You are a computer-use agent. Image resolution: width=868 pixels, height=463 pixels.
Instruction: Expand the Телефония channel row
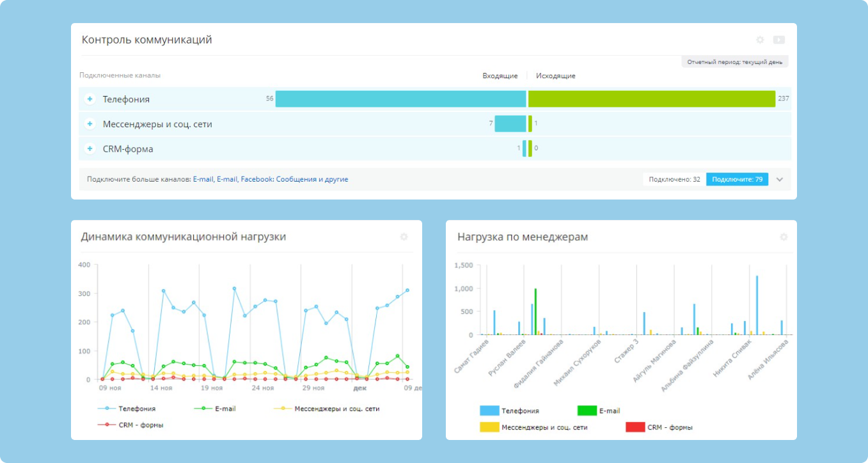coord(90,99)
